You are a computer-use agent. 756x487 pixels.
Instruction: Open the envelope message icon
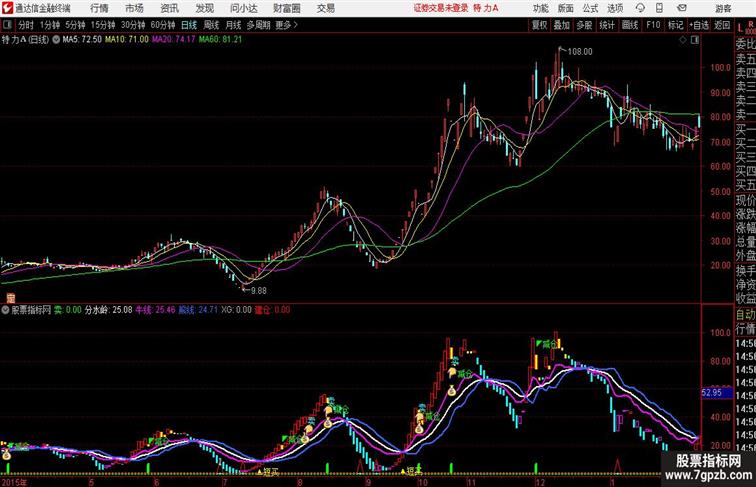coord(682,8)
